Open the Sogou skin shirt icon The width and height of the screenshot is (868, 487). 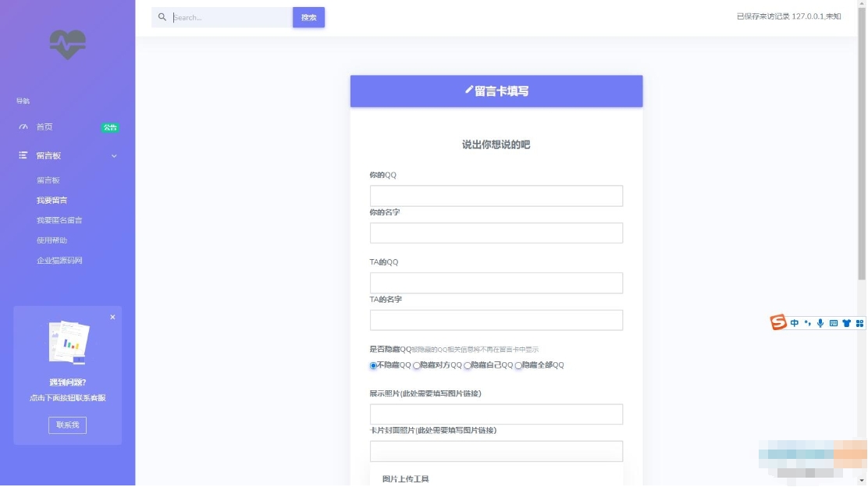click(x=846, y=323)
